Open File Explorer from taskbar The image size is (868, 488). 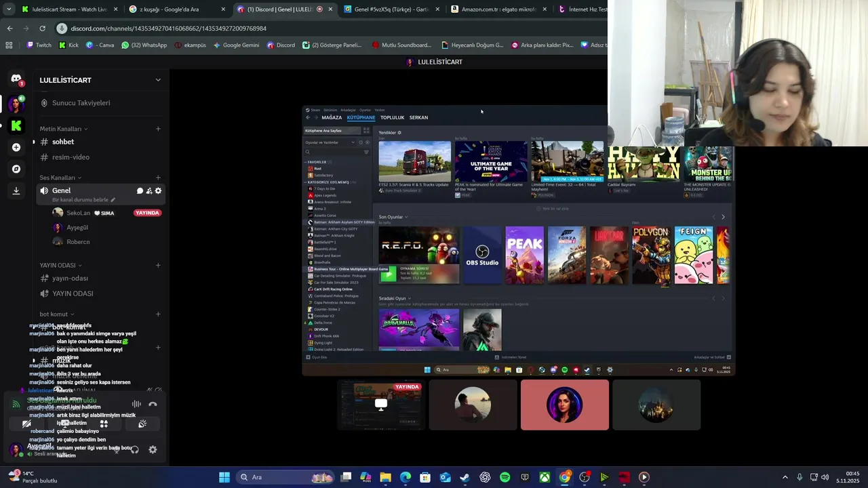coord(385,477)
